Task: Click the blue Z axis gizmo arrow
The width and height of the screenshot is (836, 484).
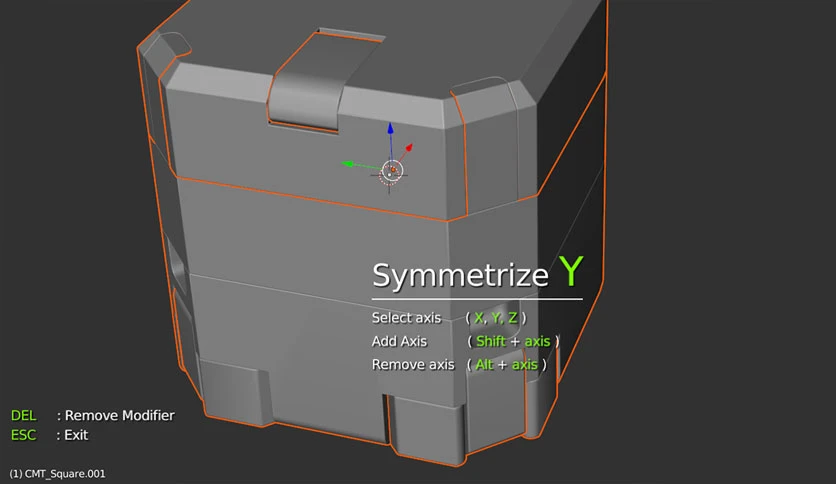Action: [x=390, y=128]
